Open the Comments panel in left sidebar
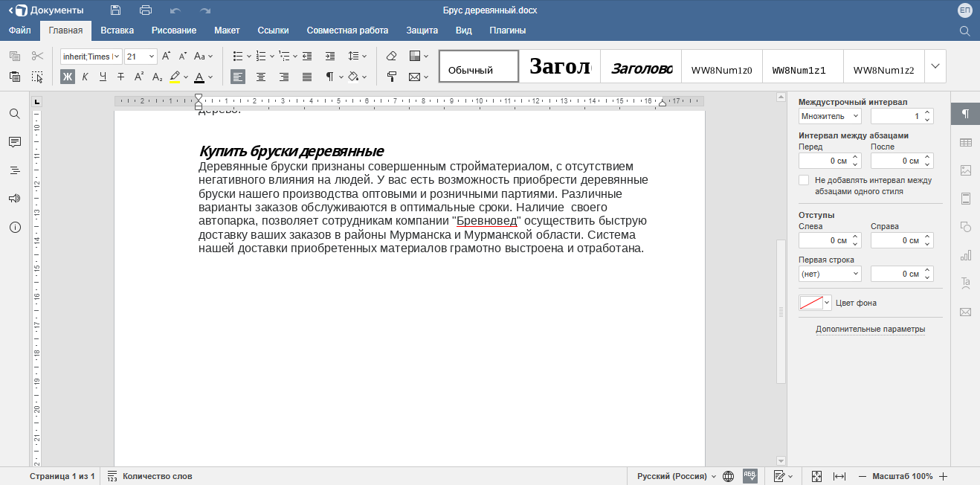The height and width of the screenshot is (485, 980). click(15, 142)
